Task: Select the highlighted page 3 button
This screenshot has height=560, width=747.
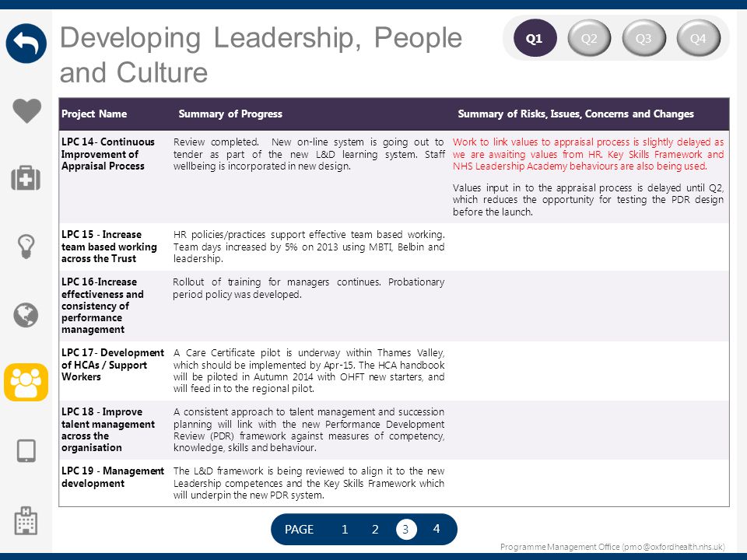Action: pyautogui.click(x=406, y=529)
